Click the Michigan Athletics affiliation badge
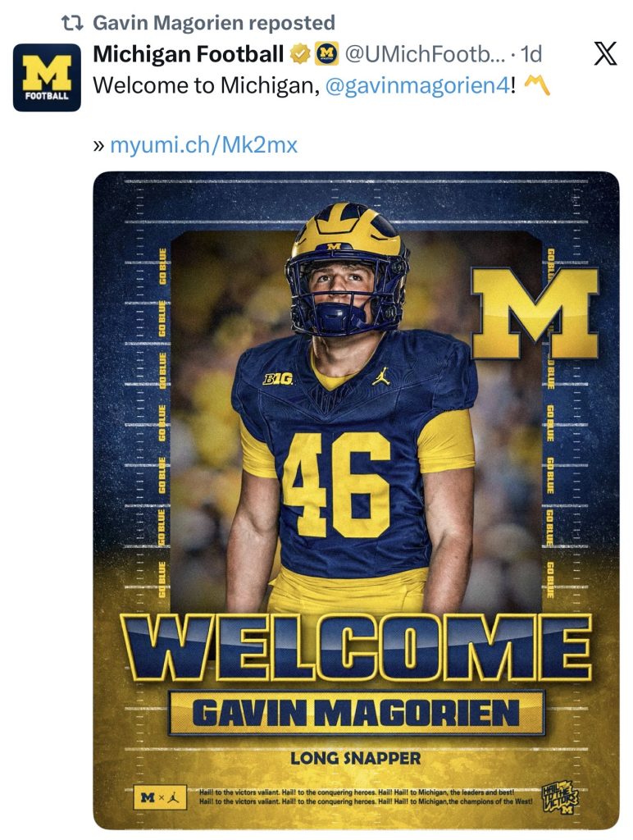633x840 pixels. [326, 55]
